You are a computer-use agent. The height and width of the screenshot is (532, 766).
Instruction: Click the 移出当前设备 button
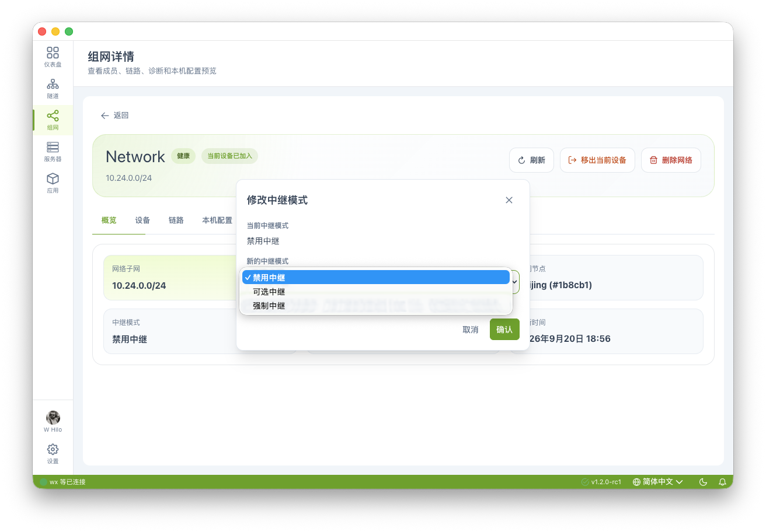pos(597,160)
